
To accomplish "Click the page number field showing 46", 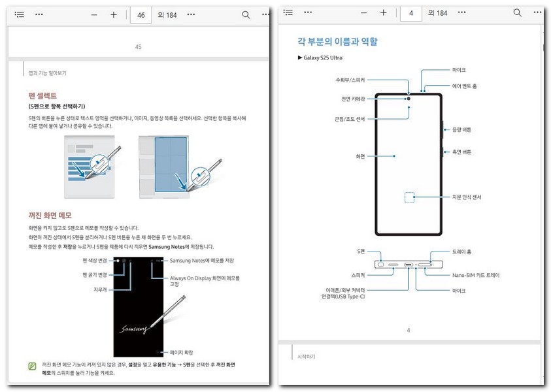I will 141,14.
